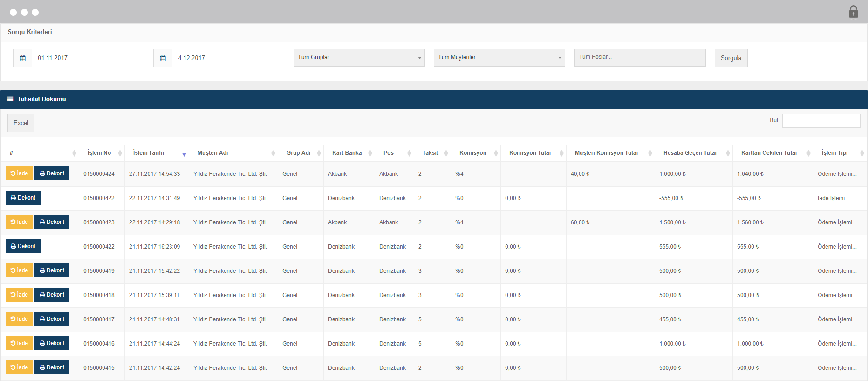Screen dimensions: 868x381
Task: Open the end date calendar icon
Action: click(163, 58)
